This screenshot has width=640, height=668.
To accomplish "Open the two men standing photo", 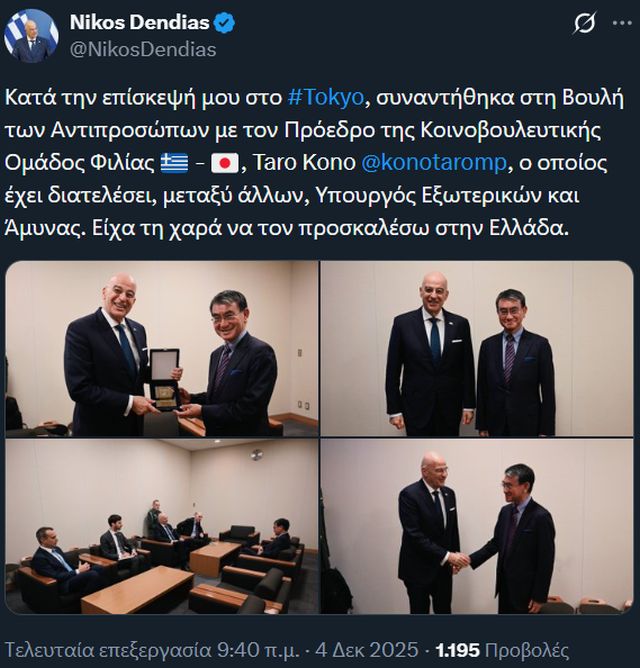I will (x=477, y=348).
